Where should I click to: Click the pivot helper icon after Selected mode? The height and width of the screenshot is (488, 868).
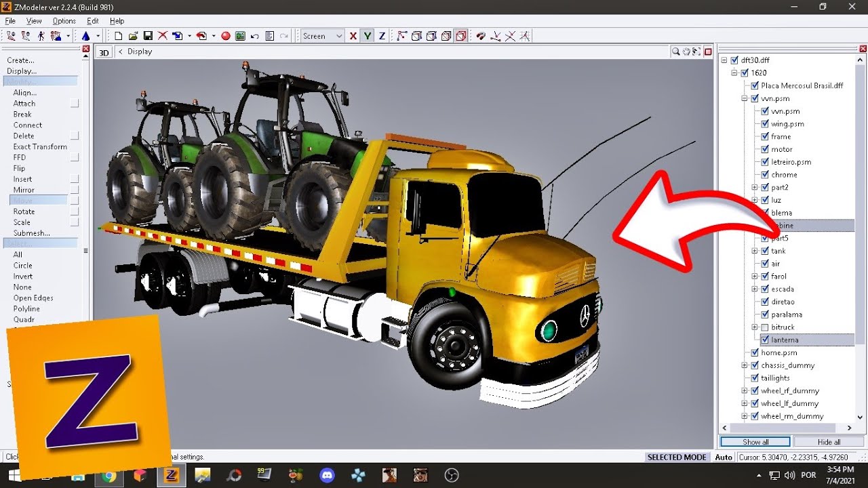click(481, 36)
